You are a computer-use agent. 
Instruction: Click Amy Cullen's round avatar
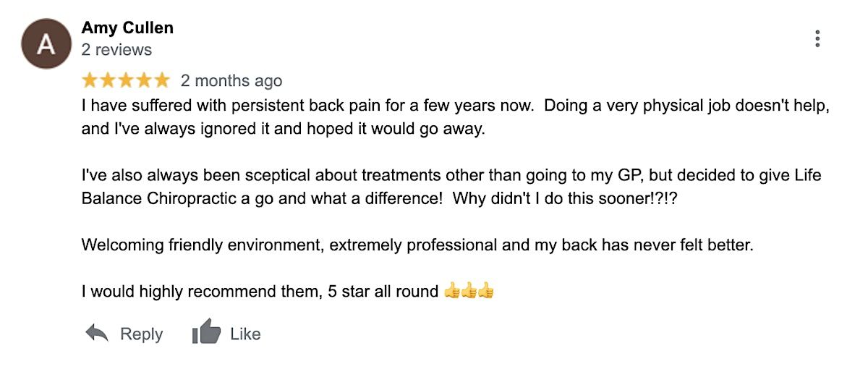point(47,44)
